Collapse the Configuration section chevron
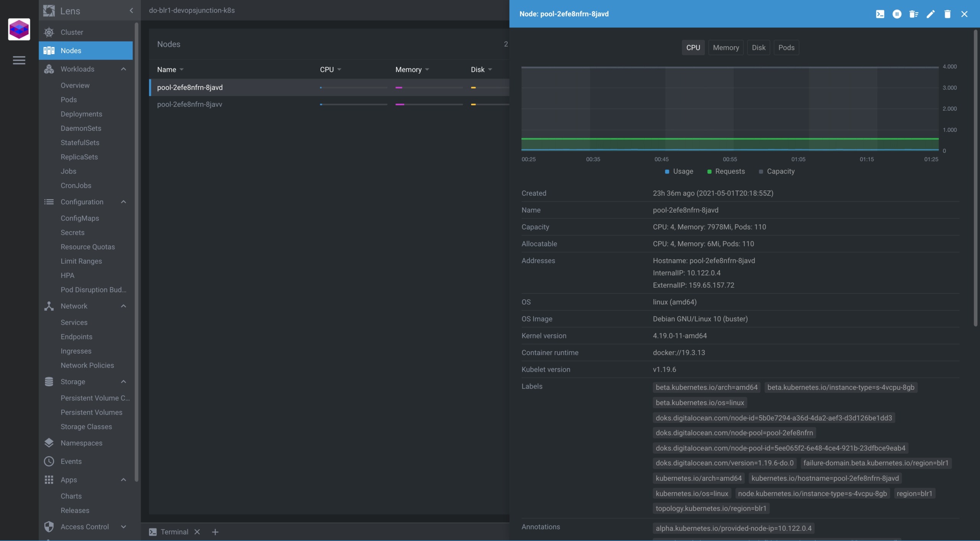 click(x=123, y=202)
